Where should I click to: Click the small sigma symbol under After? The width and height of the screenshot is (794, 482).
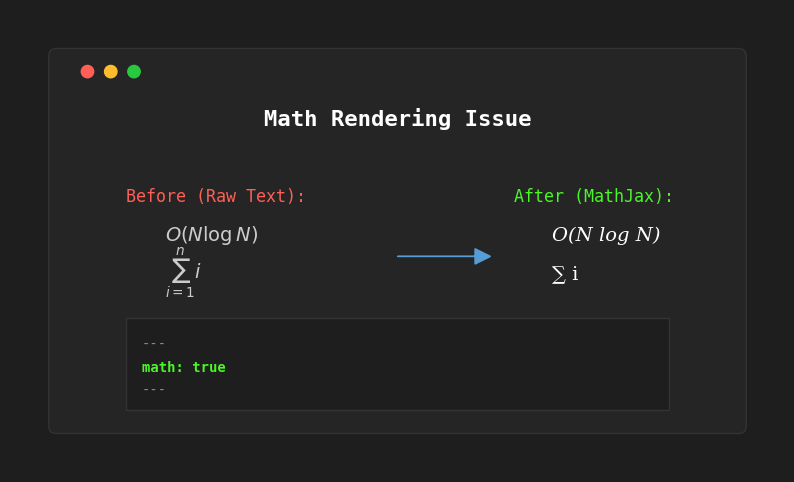558,275
